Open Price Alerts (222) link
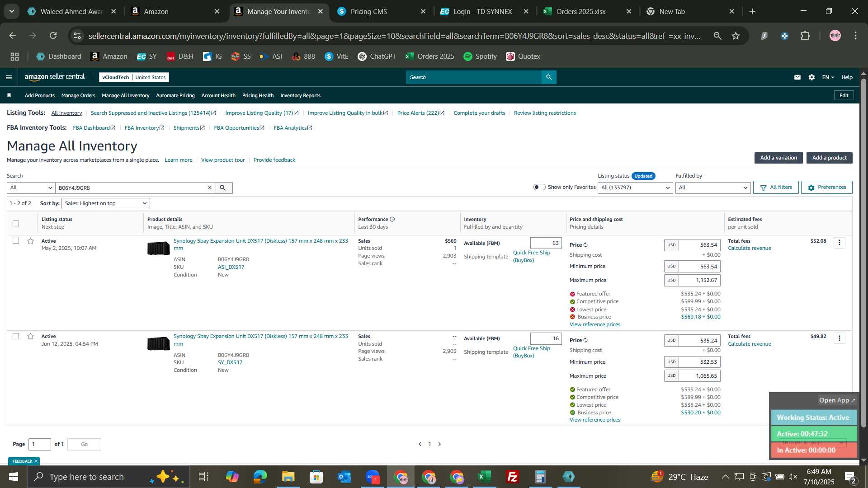The width and height of the screenshot is (868, 488). pyautogui.click(x=421, y=113)
